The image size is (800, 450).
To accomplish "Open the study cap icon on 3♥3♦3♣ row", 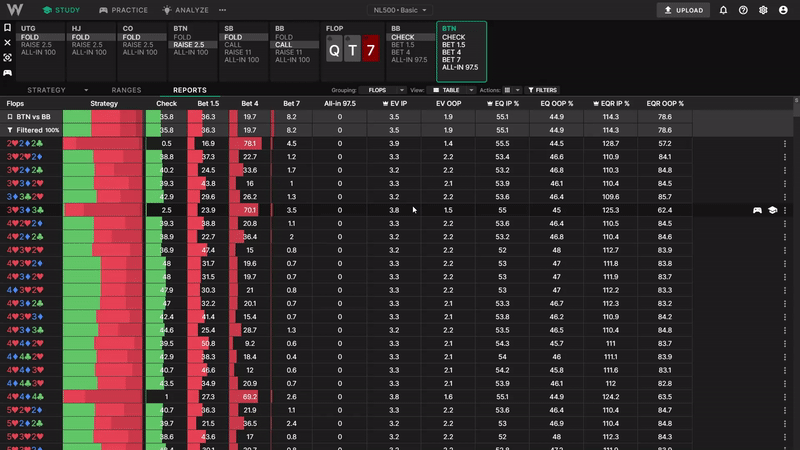I will click(772, 210).
